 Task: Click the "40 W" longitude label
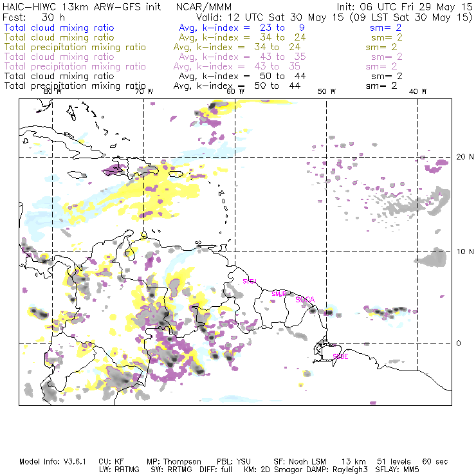coord(417,91)
